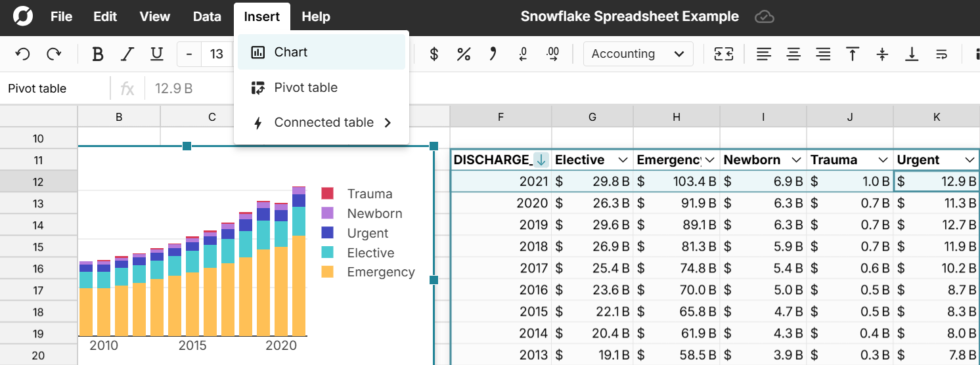The width and height of the screenshot is (980, 365).
Task: Decrease decimal places
Action: click(x=523, y=54)
